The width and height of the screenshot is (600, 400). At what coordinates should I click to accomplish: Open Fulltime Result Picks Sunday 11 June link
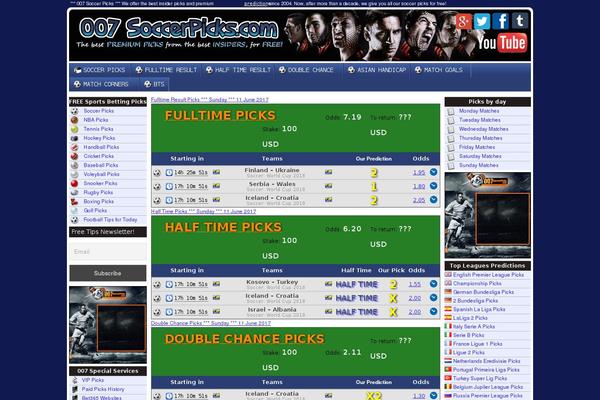[210, 100]
